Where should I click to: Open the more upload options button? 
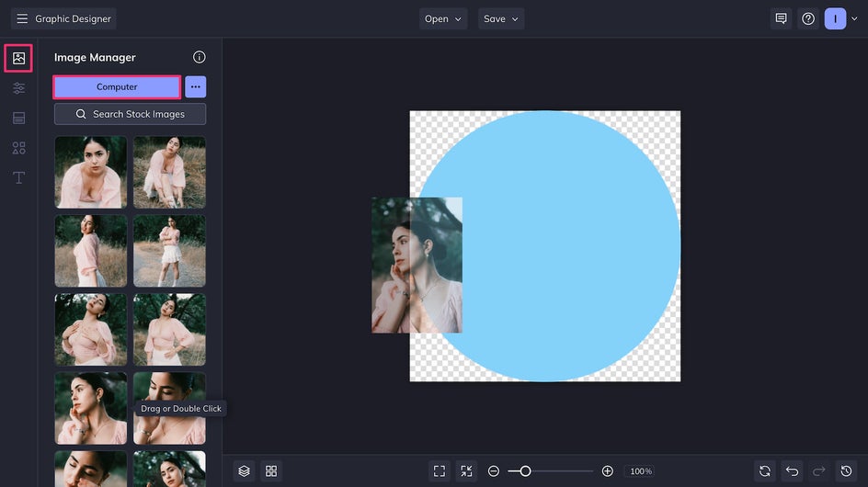click(196, 87)
